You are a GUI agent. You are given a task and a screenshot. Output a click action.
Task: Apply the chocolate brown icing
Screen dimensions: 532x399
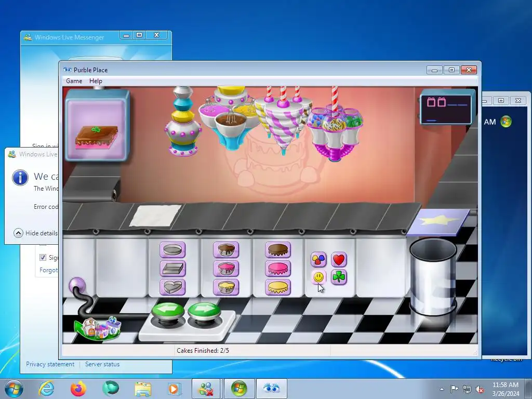[x=278, y=250]
